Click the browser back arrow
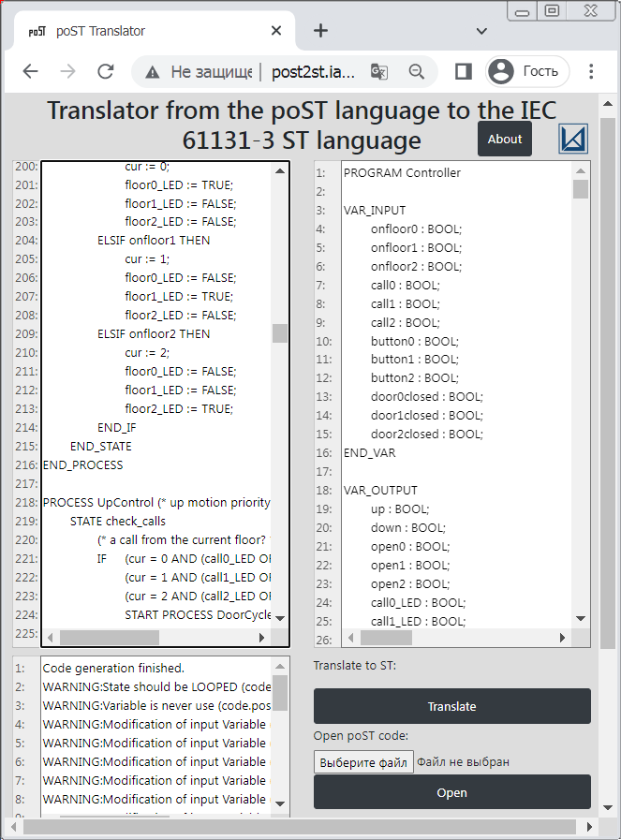The height and width of the screenshot is (840, 621). tap(30, 71)
